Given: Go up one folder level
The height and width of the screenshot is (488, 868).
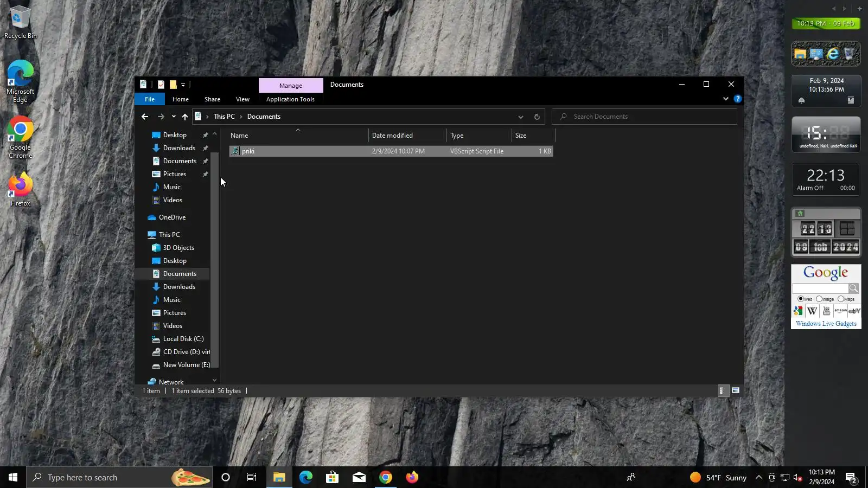Looking at the screenshot, I should click(x=185, y=117).
